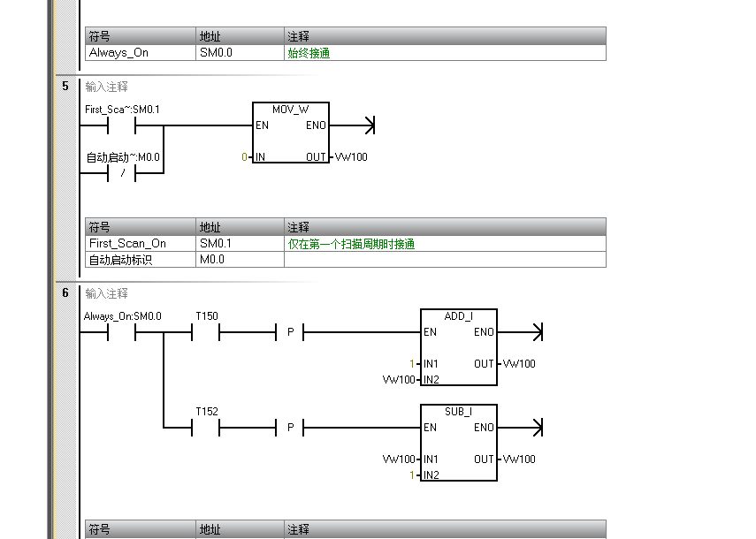This screenshot has height=539, width=756.
Task: Select the First_Sca~:SM0.1 normally open contact
Action: tap(121, 125)
